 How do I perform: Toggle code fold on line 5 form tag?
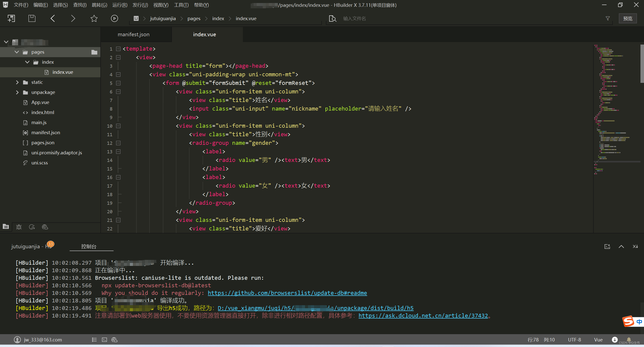[x=118, y=83]
